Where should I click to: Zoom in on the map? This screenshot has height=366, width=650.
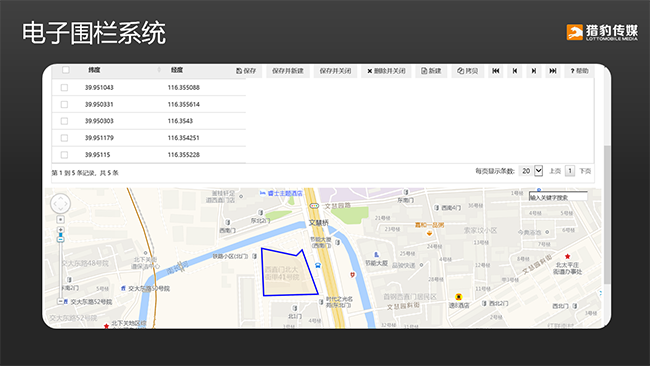(61, 230)
